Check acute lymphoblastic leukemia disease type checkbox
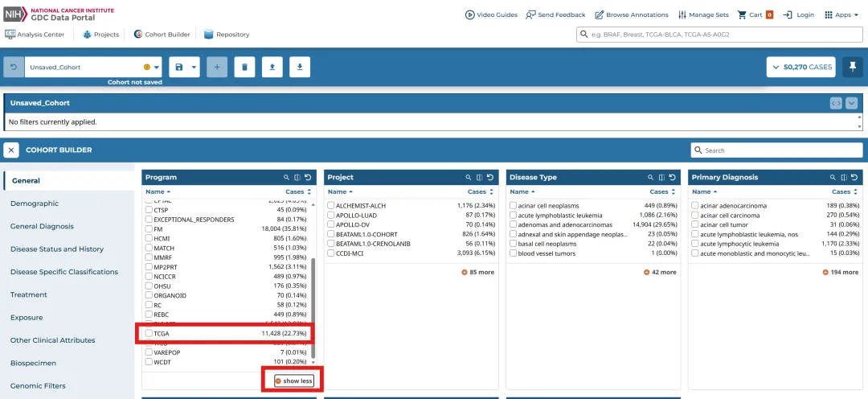 513,215
